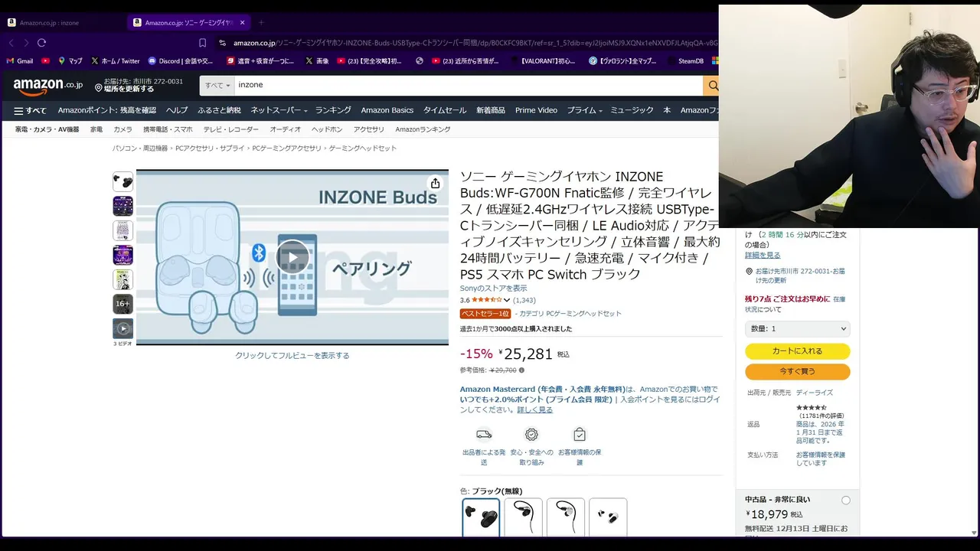
Task: Click the reference price info icon
Action: point(522,370)
